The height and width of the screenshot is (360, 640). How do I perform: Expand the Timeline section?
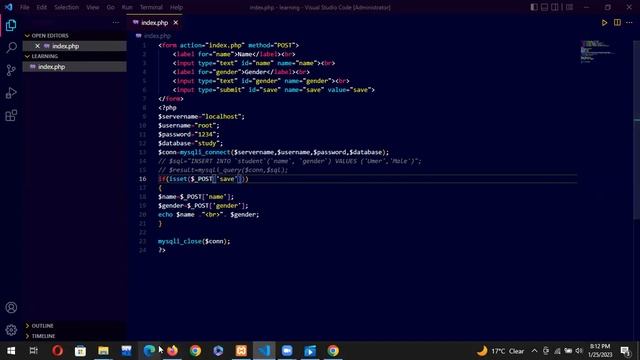(x=27, y=336)
